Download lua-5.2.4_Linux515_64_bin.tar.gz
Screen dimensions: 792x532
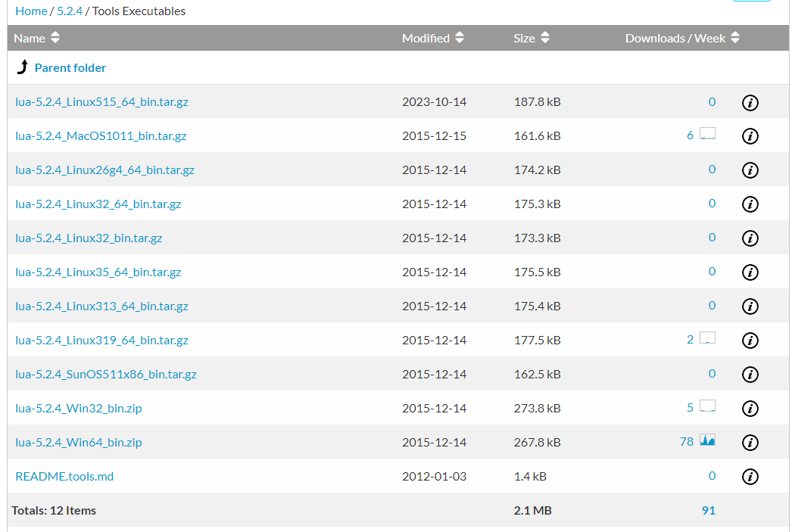101,102
